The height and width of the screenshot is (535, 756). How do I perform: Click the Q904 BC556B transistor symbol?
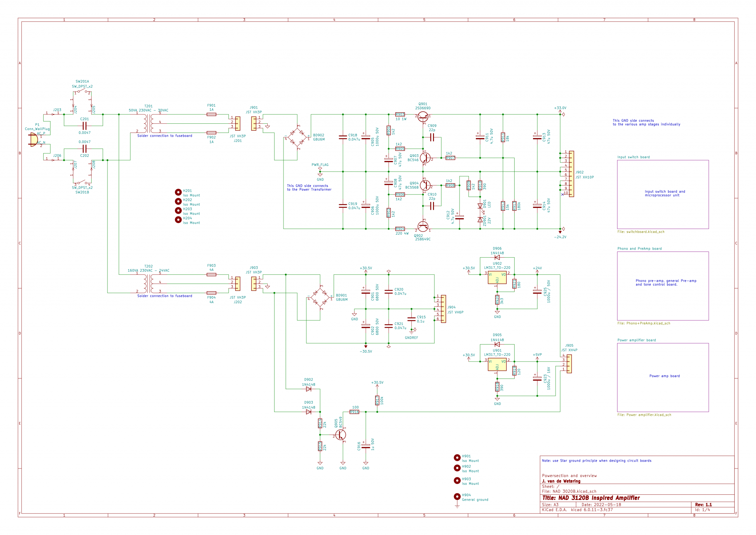[x=425, y=185]
